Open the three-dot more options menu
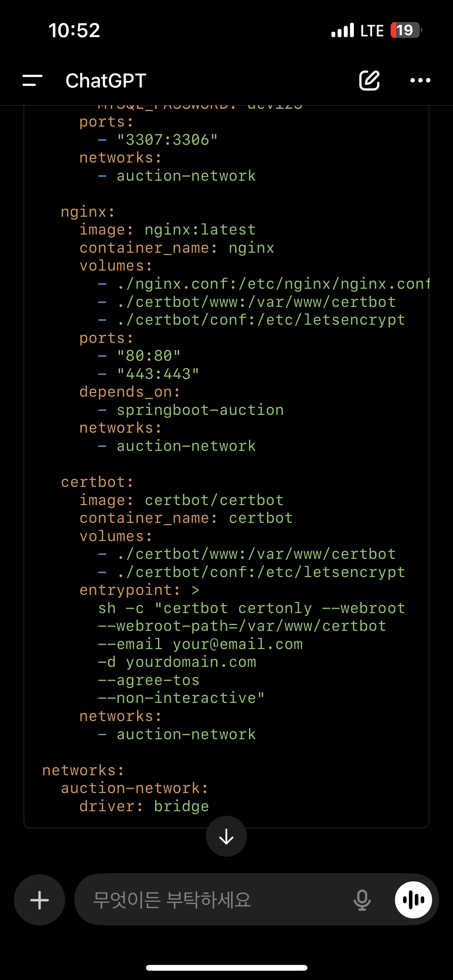 pyautogui.click(x=420, y=81)
